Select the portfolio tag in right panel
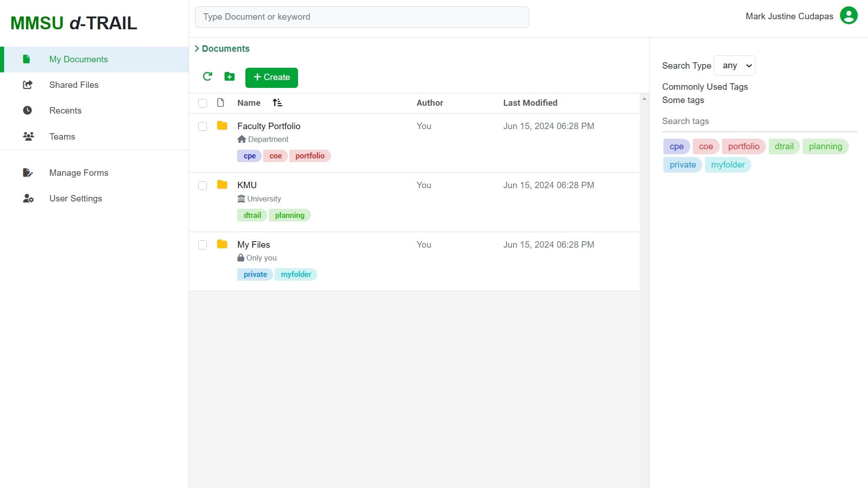This screenshot has width=868, height=488. pyautogui.click(x=743, y=146)
